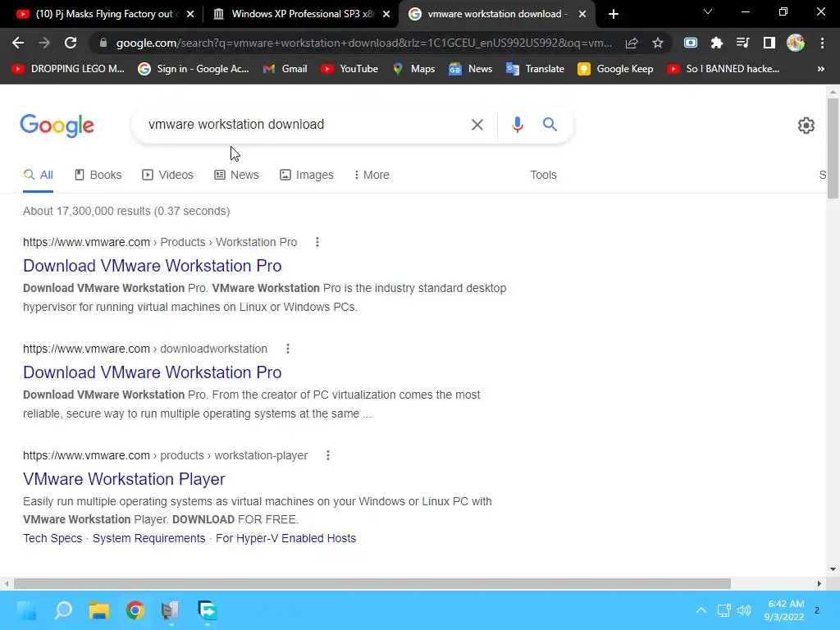Screen dimensions: 840x630
Task: Open Google search settings gear
Action: 806,126
